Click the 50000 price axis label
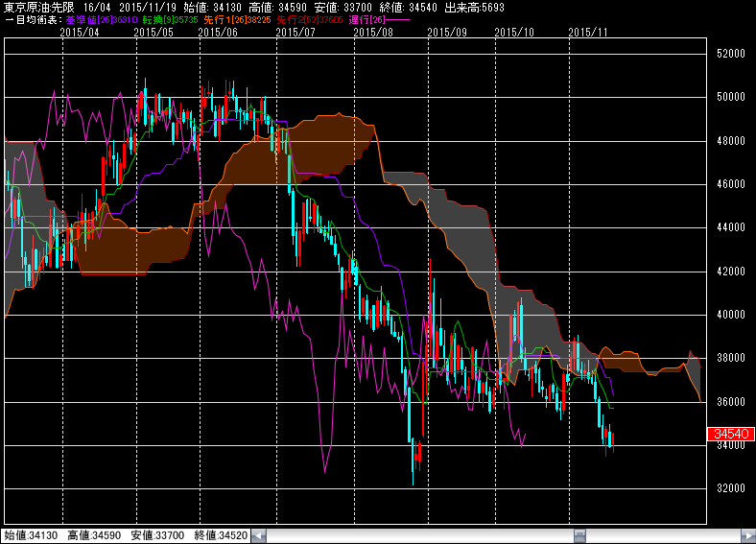This screenshot has width=756, height=544. (731, 97)
